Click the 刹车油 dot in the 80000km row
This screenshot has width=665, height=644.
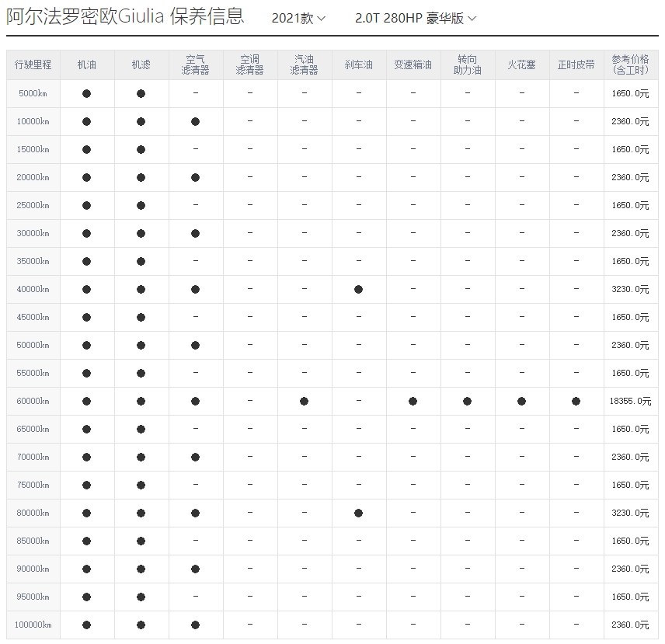358,513
